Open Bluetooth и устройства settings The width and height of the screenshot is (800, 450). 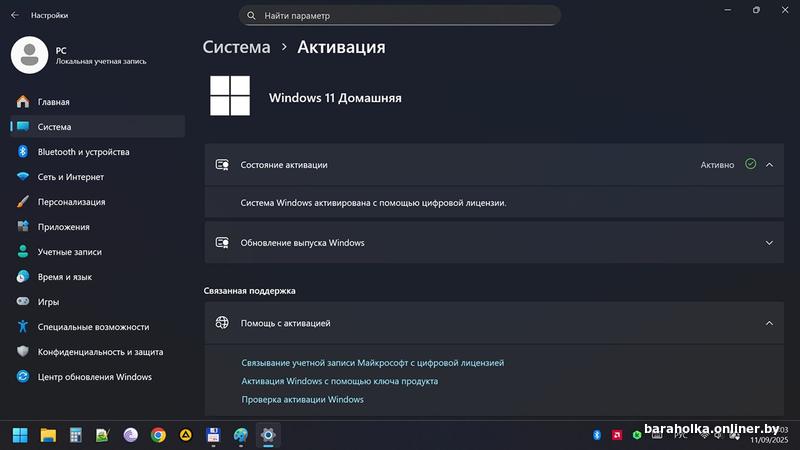pos(97,152)
